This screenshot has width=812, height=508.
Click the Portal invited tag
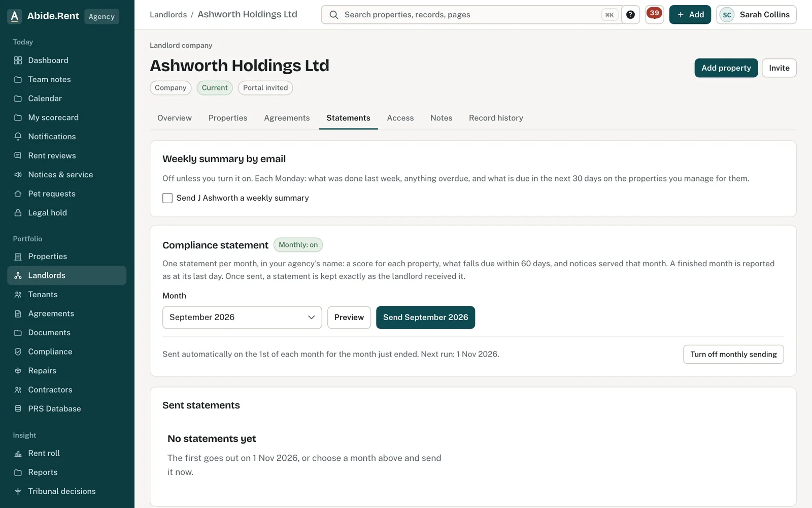pyautogui.click(x=265, y=88)
